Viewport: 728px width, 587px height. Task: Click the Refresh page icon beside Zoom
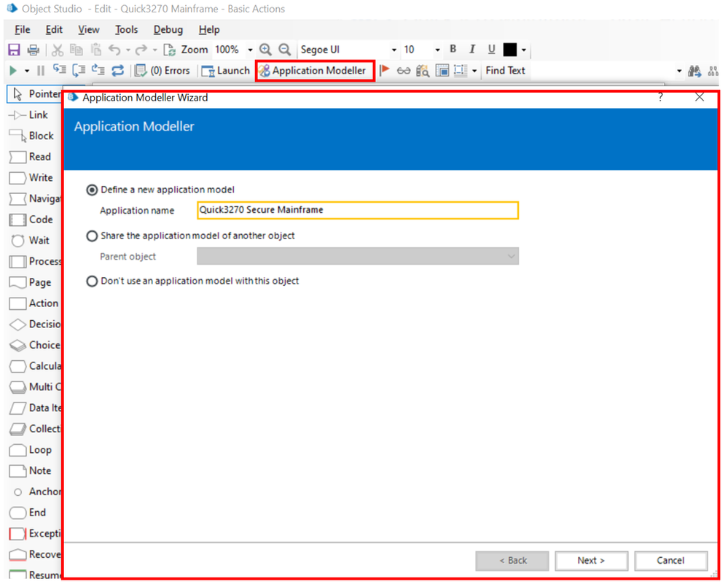coord(170,50)
